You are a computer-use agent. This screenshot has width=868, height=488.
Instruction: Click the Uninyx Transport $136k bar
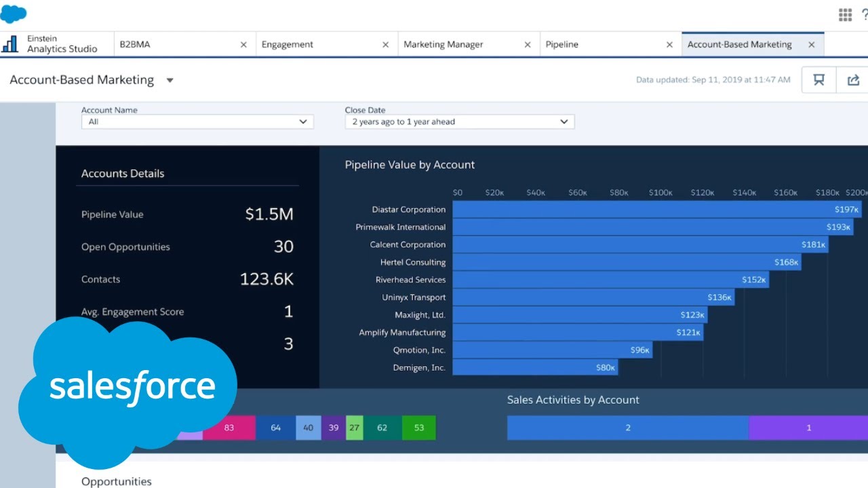[593, 298]
